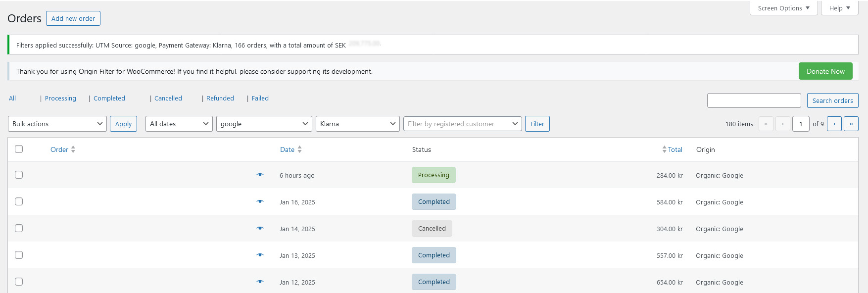
Task: Go to next page of orders
Action: 834,124
